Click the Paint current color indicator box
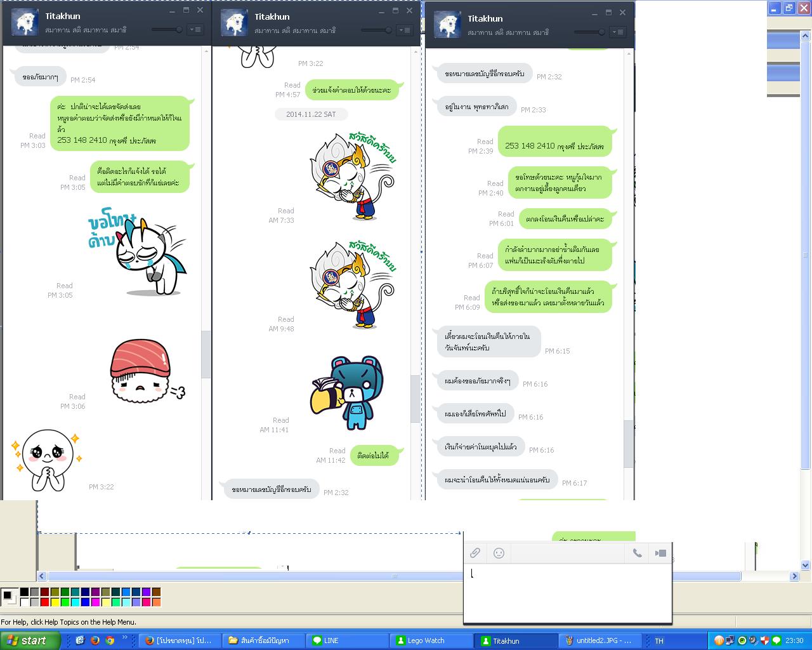The image size is (812, 650). pos(9,597)
